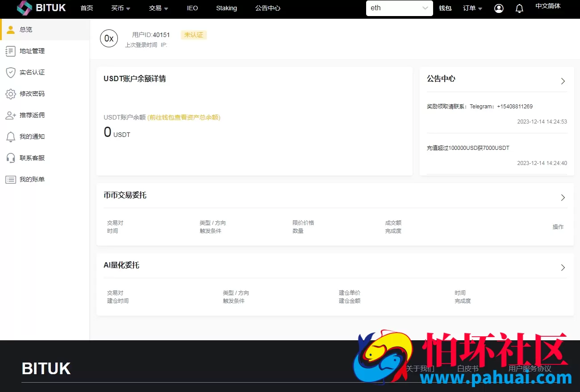Image resolution: width=580 pixels, height=392 pixels.
Task: Click the 限价价格 column header
Action: 303,223
